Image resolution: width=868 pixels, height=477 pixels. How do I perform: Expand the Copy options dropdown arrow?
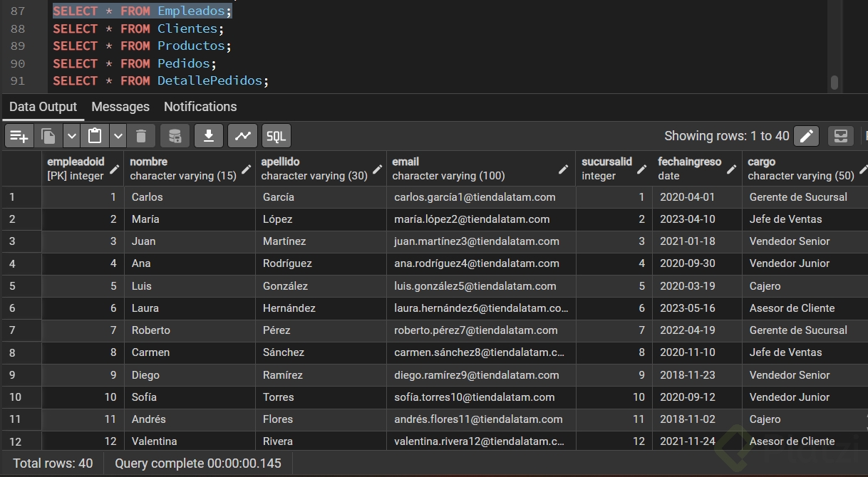click(71, 136)
